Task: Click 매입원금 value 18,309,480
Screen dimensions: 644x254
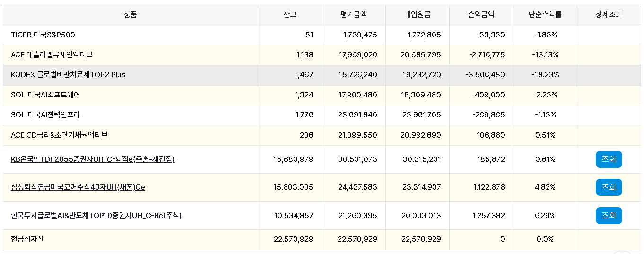Action: click(421, 95)
